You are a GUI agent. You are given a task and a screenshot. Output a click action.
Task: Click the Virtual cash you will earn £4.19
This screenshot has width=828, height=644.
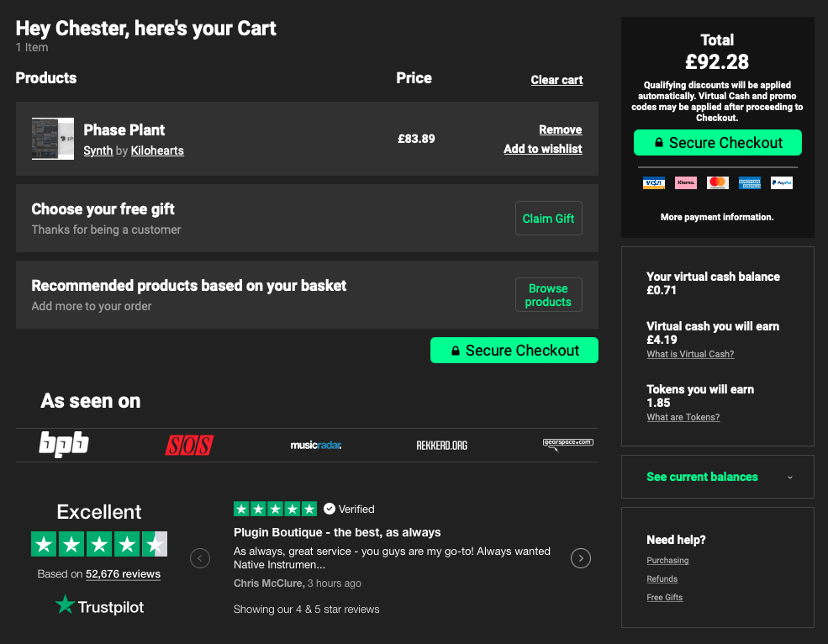point(662,340)
